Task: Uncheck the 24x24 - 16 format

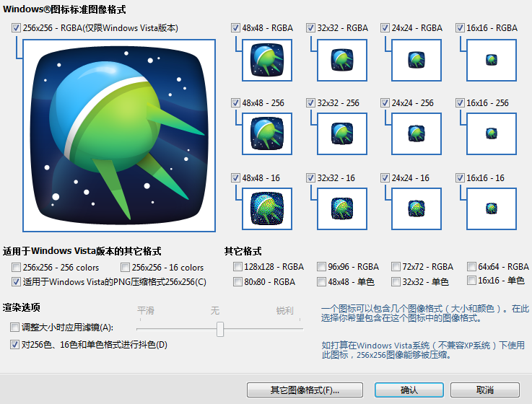Action: point(385,178)
